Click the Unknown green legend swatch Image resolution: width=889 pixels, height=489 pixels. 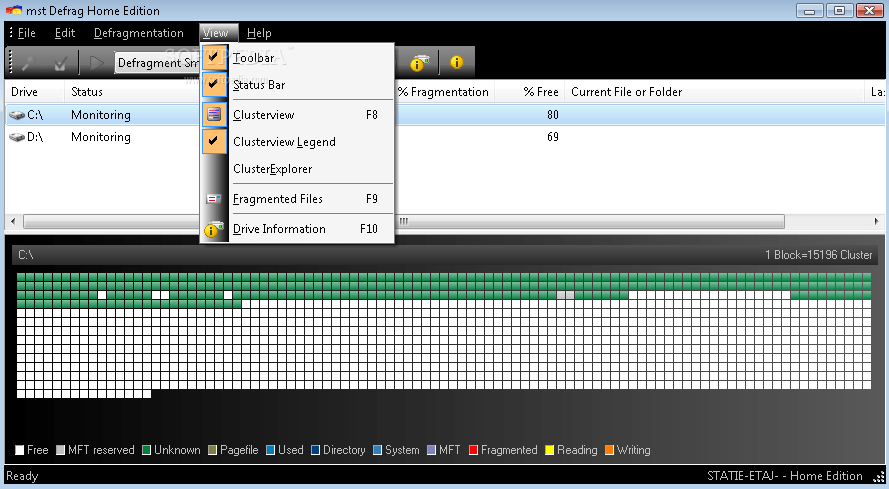point(146,450)
